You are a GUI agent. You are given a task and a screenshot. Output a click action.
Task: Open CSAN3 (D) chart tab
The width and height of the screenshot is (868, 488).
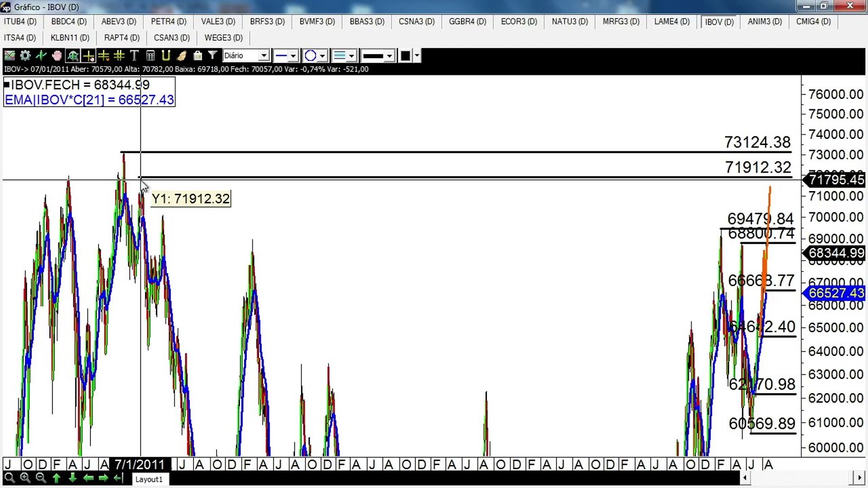point(172,38)
